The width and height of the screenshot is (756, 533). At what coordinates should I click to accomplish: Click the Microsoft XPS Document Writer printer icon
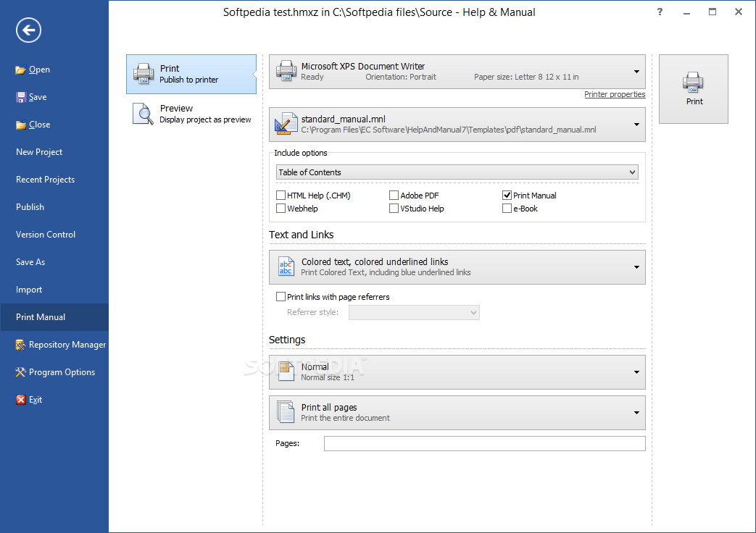pos(286,71)
